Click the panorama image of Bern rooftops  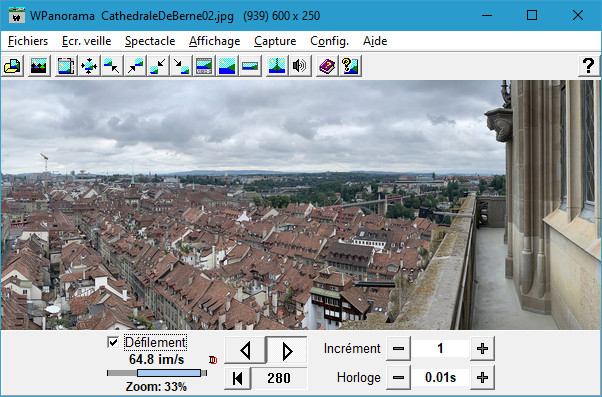click(301, 205)
